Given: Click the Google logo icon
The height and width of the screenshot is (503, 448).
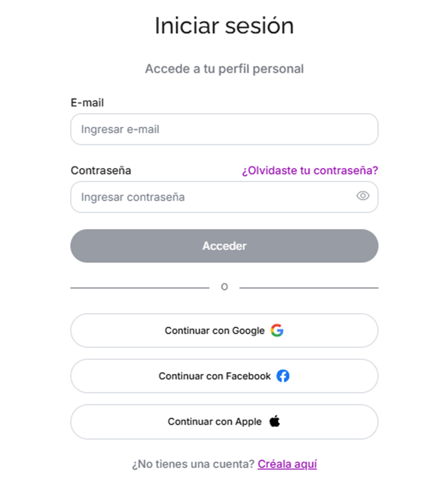Looking at the screenshot, I should pos(277,330).
